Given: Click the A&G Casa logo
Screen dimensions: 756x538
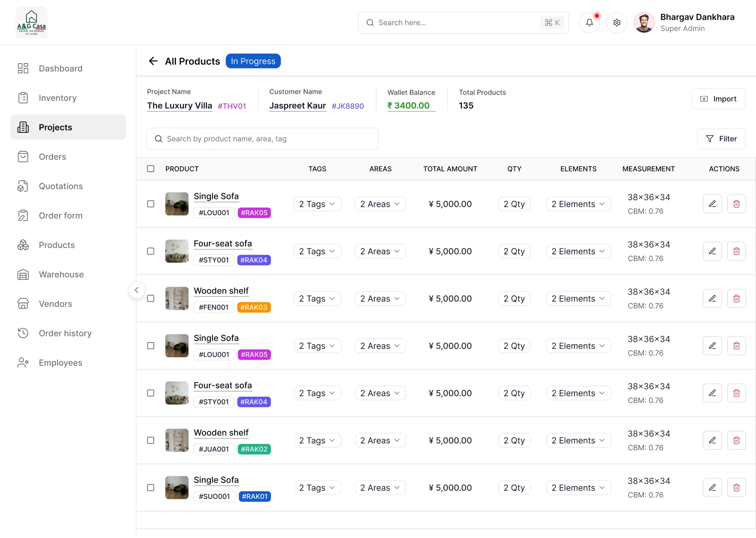Looking at the screenshot, I should 31,23.
